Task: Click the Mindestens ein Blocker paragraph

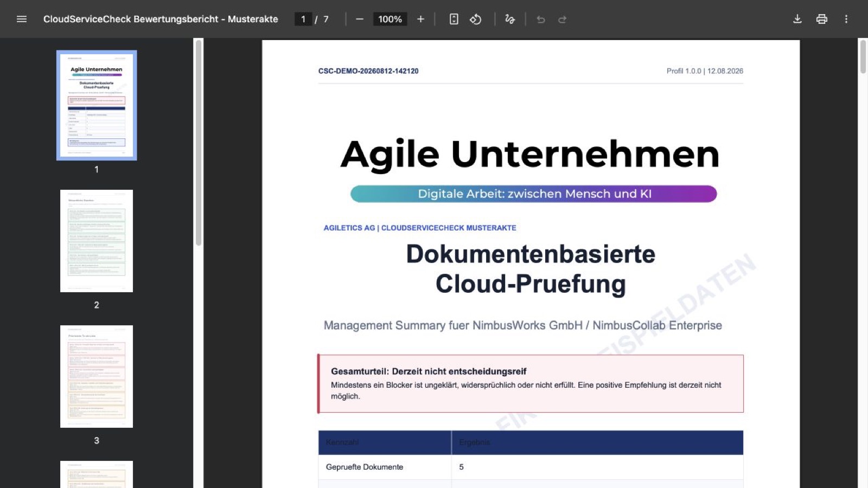Action: [x=526, y=390]
